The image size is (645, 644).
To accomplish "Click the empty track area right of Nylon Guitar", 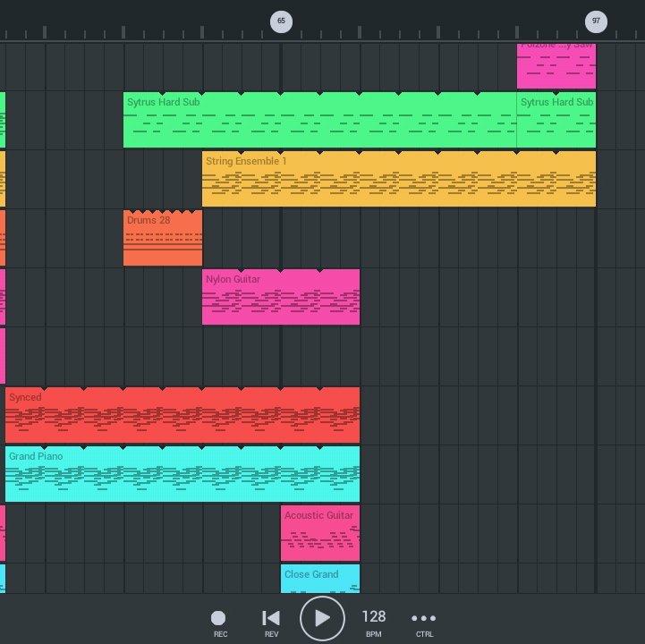I will tap(477, 297).
